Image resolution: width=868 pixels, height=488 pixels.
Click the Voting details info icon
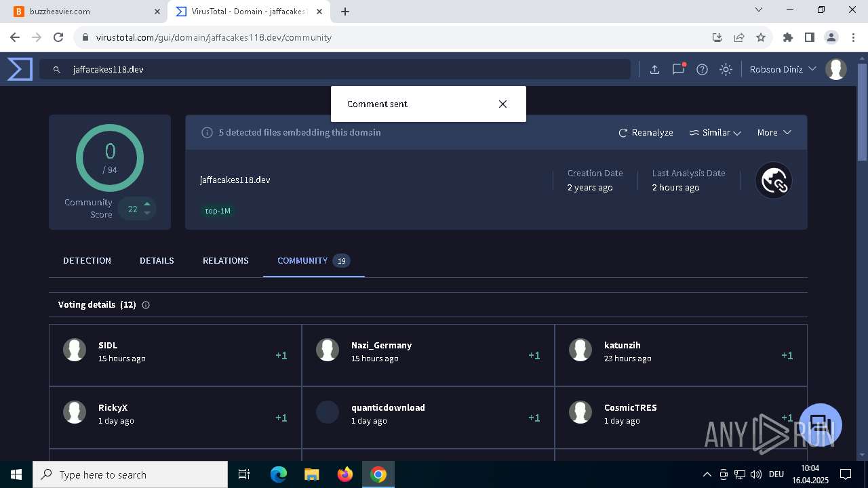146,305
